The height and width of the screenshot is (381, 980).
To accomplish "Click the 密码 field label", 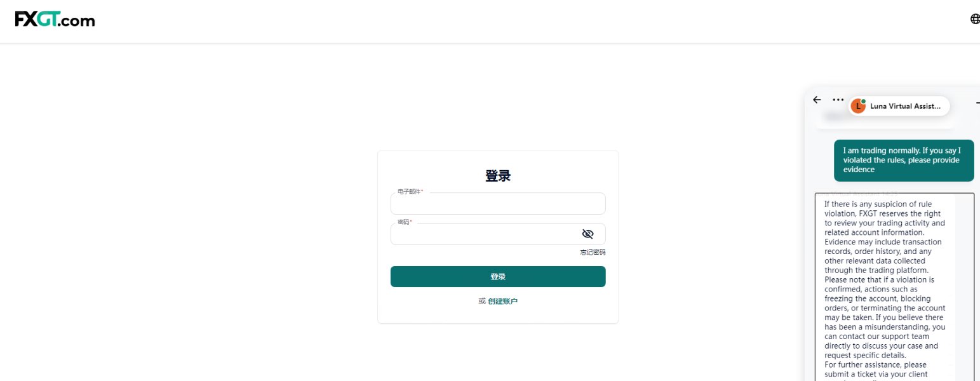I will tap(405, 222).
